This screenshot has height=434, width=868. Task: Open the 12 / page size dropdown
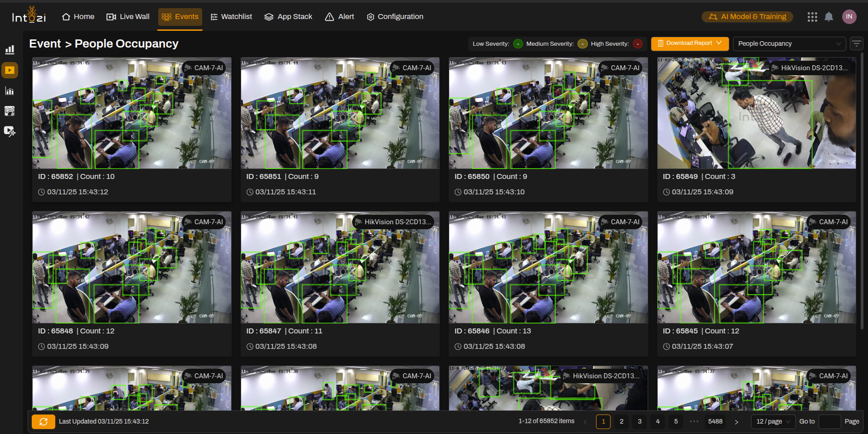pyautogui.click(x=773, y=422)
